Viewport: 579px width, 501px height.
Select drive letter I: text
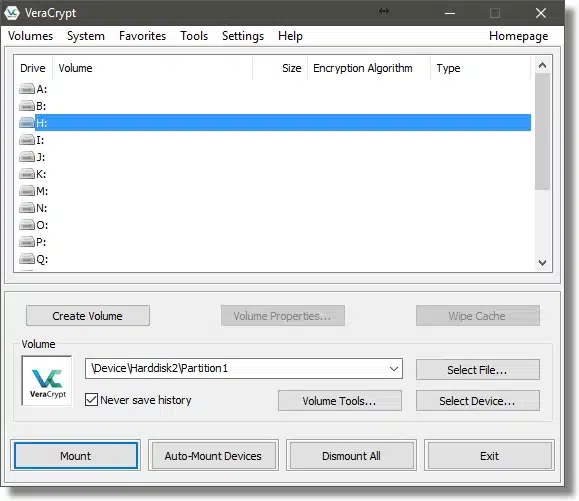point(40,140)
